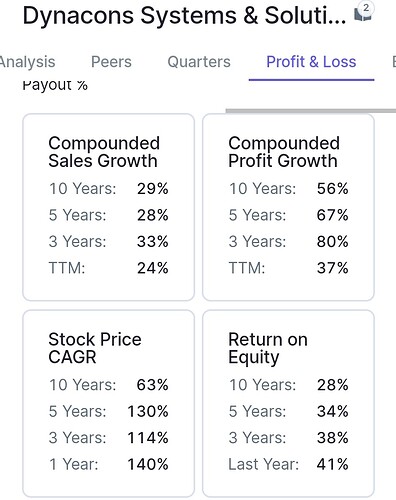Open the notebook icon with badge 2

(x=363, y=13)
